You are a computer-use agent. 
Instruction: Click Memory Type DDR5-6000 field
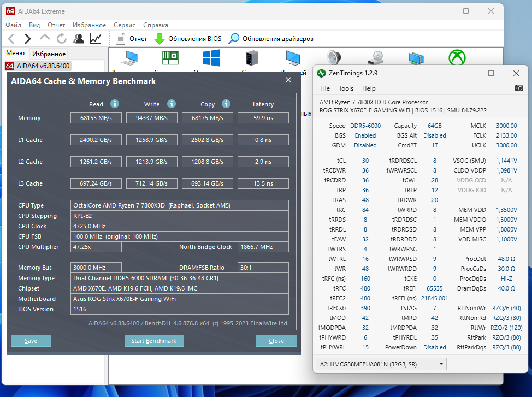[180, 278]
